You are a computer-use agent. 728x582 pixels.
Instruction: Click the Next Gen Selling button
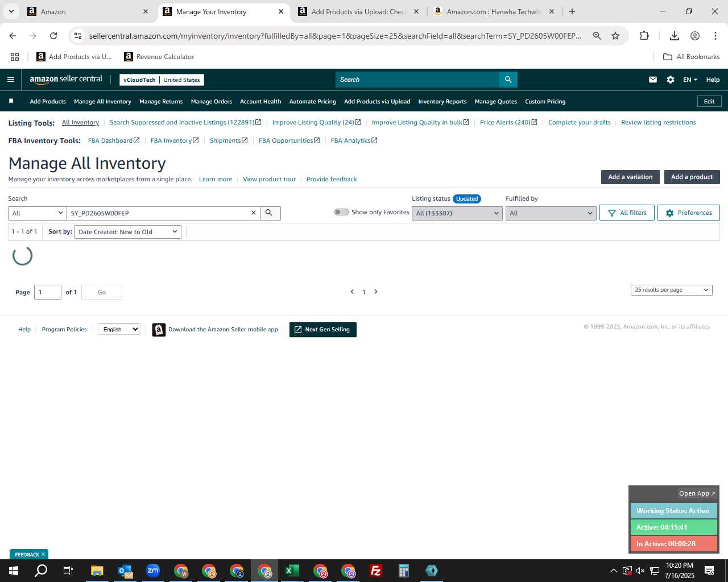(x=323, y=330)
